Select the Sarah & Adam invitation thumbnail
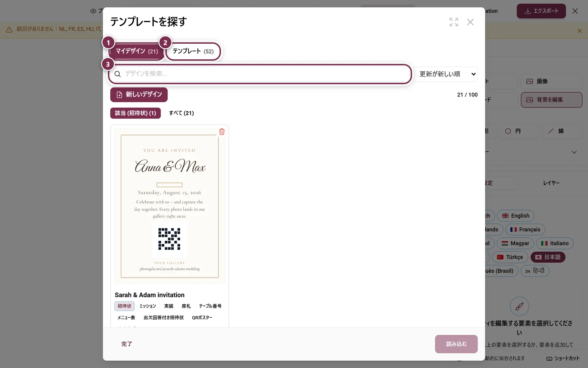 (170, 206)
